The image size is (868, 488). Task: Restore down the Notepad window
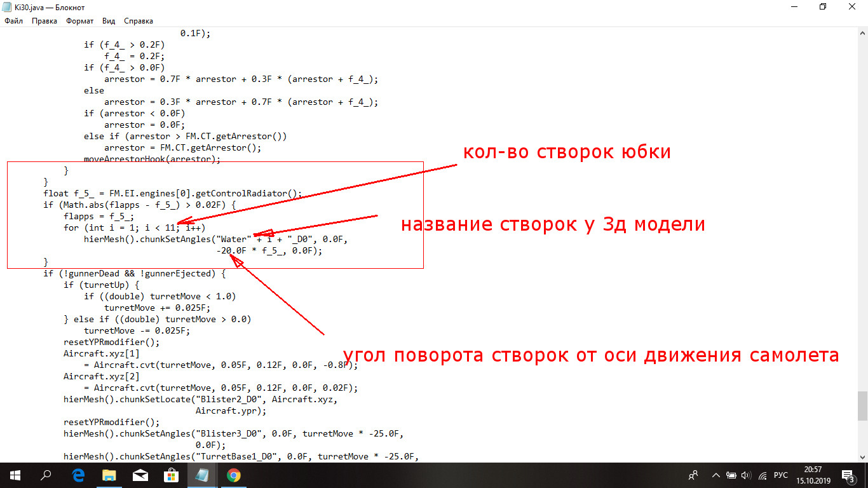pyautogui.click(x=823, y=6)
